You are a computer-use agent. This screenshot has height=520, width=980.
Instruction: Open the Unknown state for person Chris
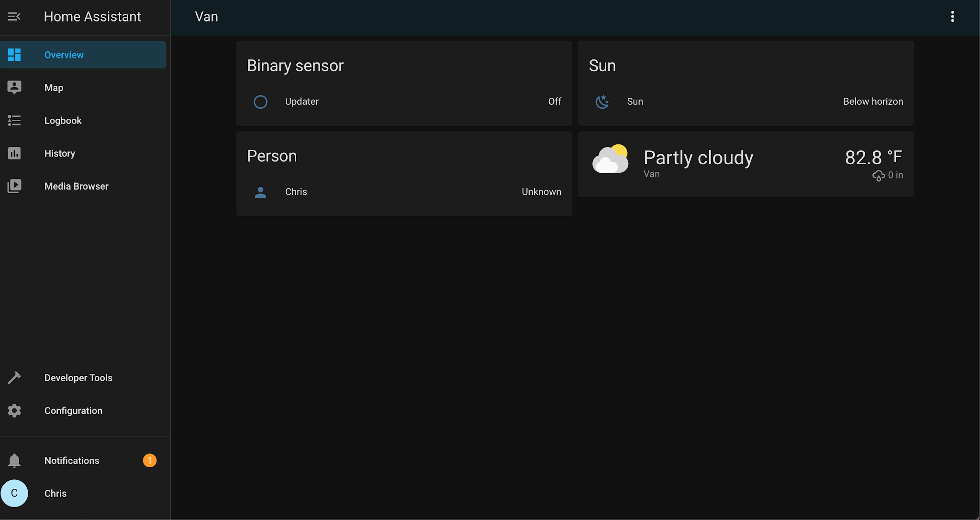(x=541, y=192)
